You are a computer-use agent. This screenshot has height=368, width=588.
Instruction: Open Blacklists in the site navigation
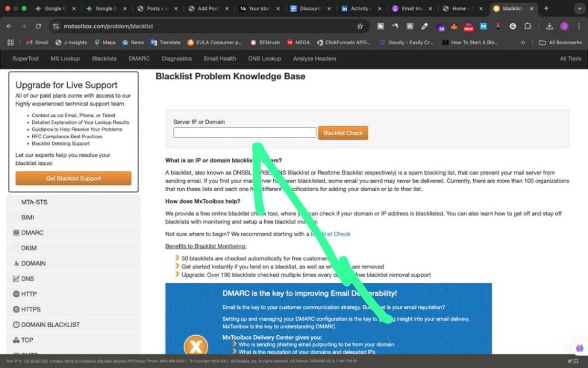pyautogui.click(x=105, y=59)
